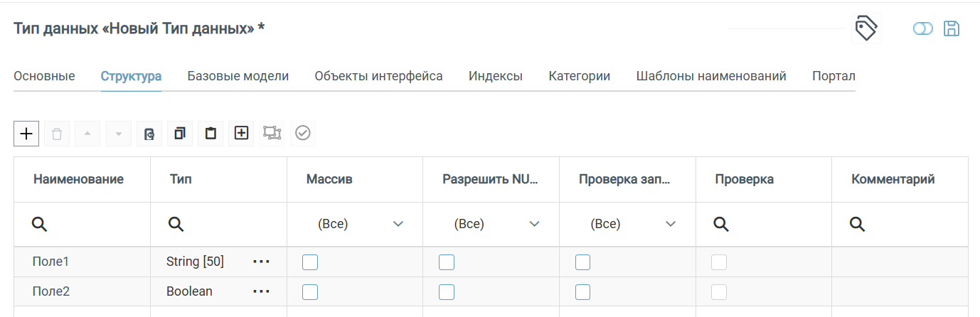Click the three dots next to Boolean

coord(261,291)
